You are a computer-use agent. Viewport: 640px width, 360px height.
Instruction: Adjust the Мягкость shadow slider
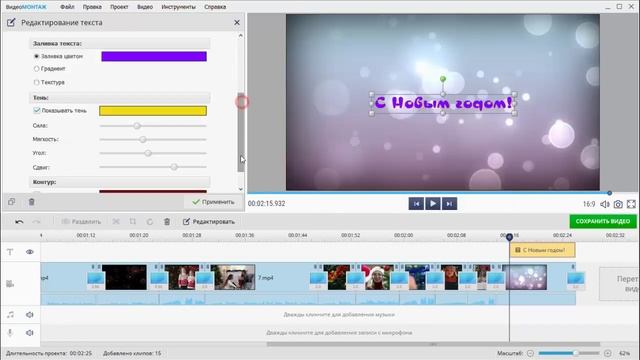click(x=142, y=140)
